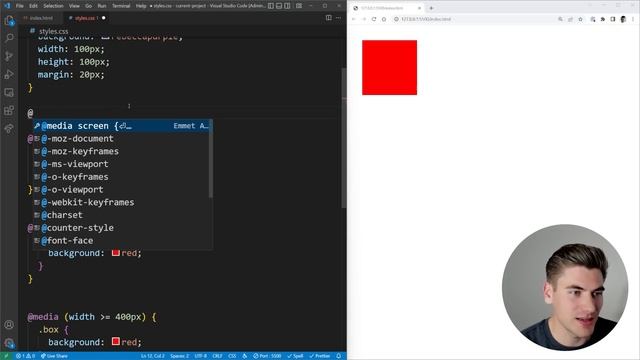Image resolution: width=640 pixels, height=360 pixels.
Task: Open the UTF-8 encoding selector
Action: (x=200, y=356)
